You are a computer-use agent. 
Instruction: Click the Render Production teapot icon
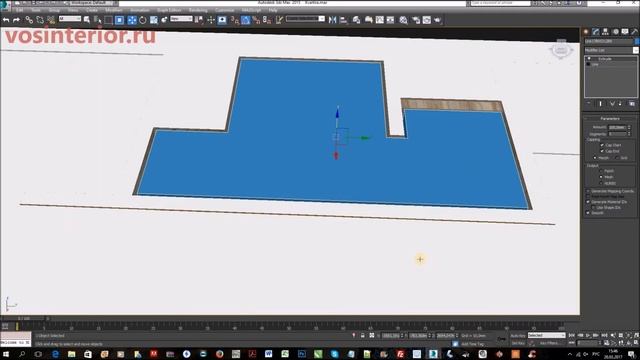tap(438, 20)
